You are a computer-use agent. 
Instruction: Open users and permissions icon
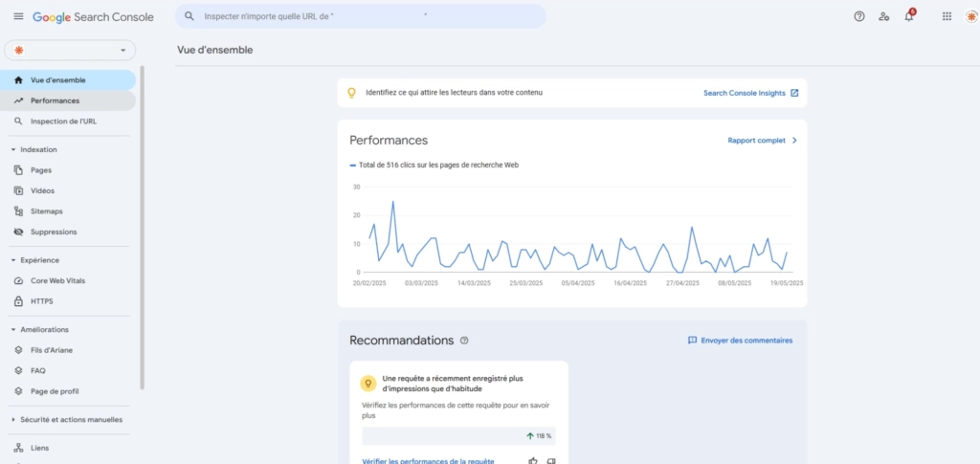click(x=883, y=17)
